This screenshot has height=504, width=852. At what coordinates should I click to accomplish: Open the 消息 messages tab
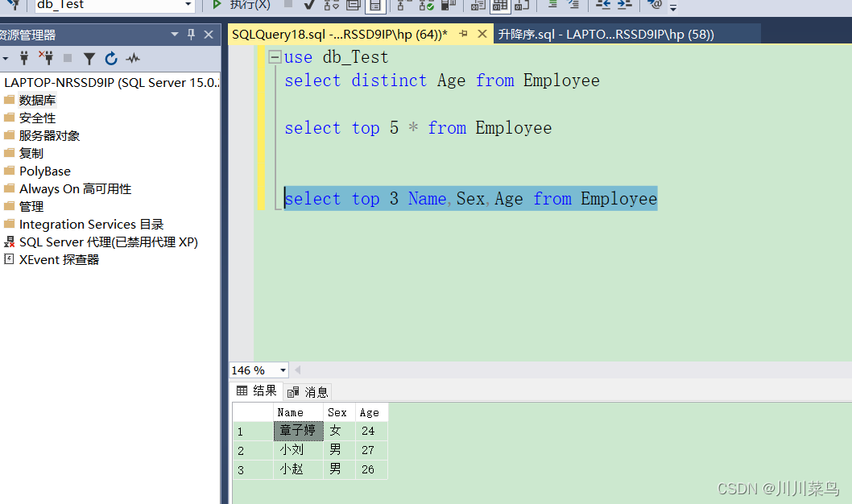pyautogui.click(x=308, y=392)
